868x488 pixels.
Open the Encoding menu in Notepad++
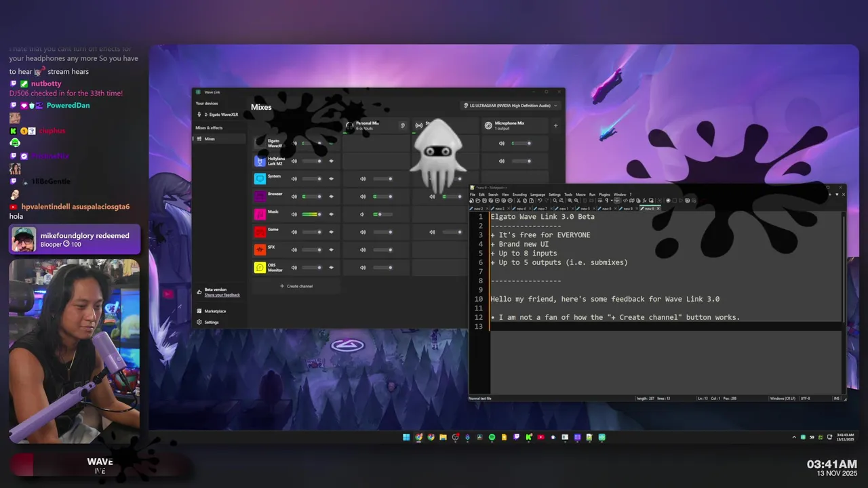(x=519, y=195)
